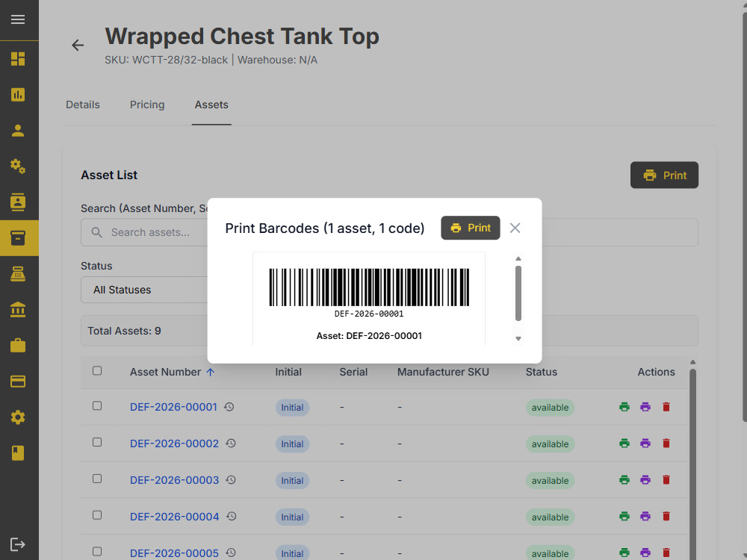Click available status badge for DEF-2026-00001

click(551, 408)
